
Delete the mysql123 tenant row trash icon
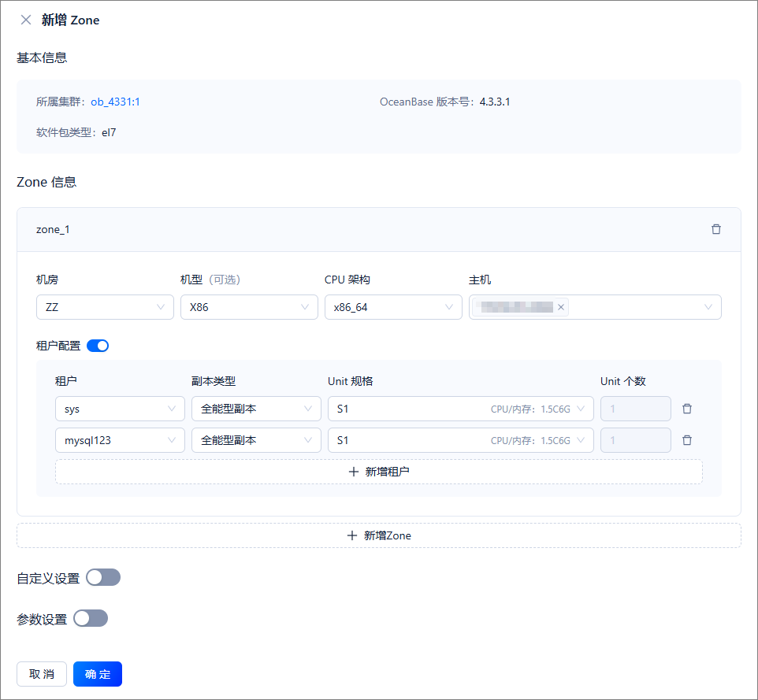(687, 440)
